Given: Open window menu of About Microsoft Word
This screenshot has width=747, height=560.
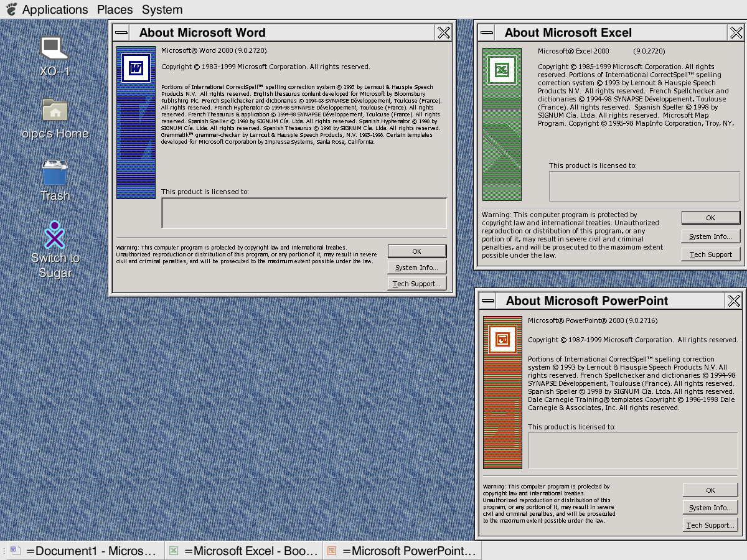Looking at the screenshot, I should pos(121,33).
